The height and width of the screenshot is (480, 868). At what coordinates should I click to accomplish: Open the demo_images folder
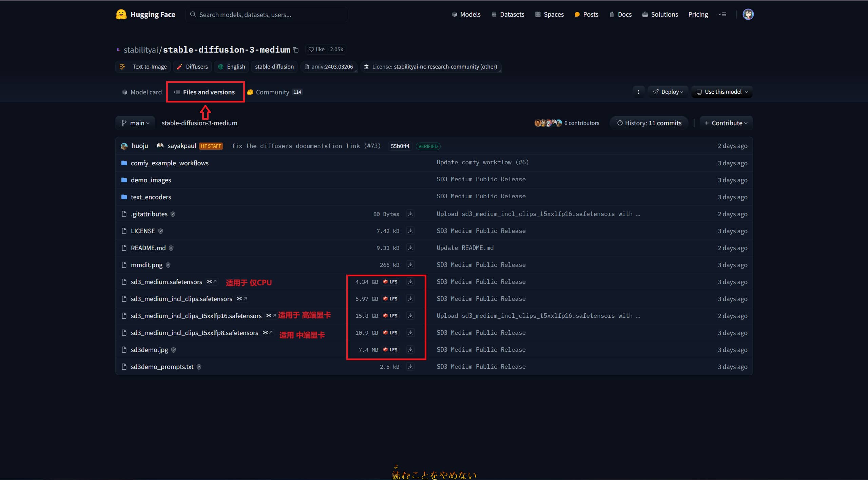pyautogui.click(x=151, y=180)
